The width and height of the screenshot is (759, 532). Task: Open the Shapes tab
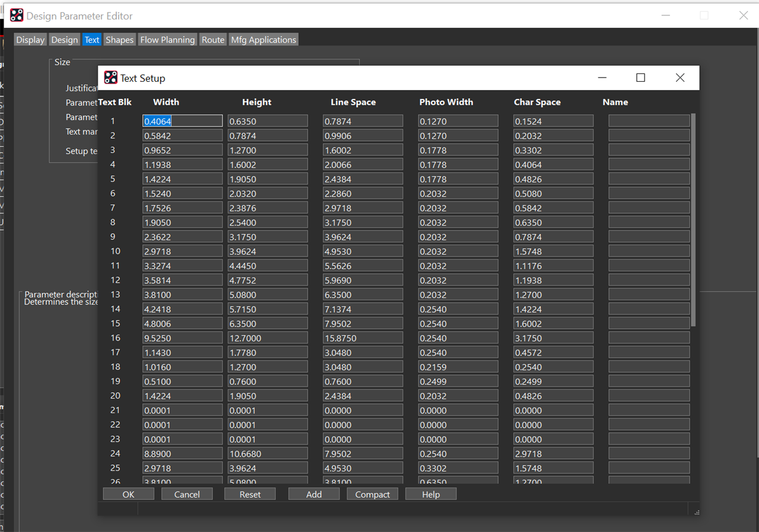(120, 40)
